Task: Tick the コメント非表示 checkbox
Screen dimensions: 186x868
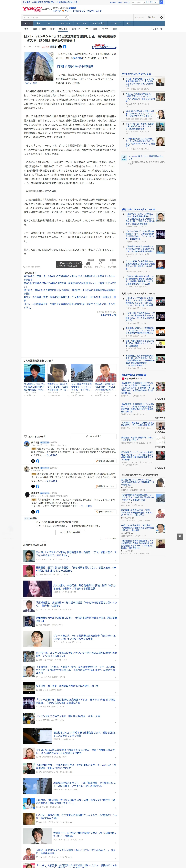Action: (x=102, y=538)
